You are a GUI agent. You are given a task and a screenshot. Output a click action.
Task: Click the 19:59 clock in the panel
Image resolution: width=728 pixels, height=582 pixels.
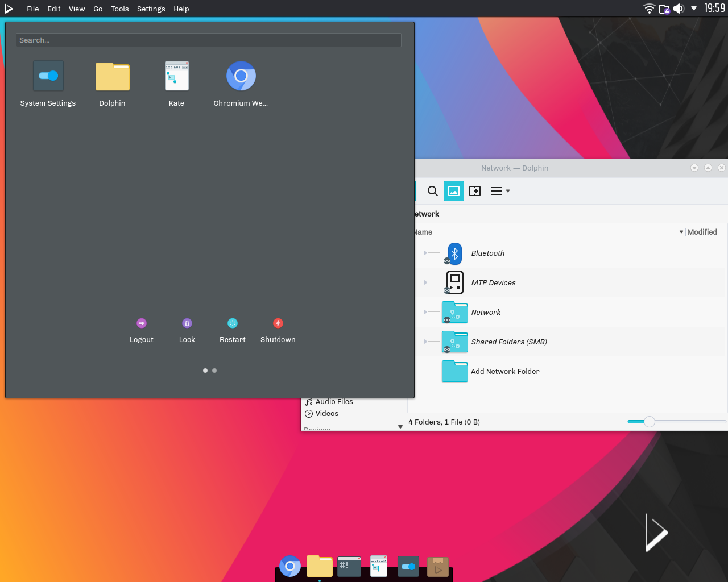pos(715,9)
